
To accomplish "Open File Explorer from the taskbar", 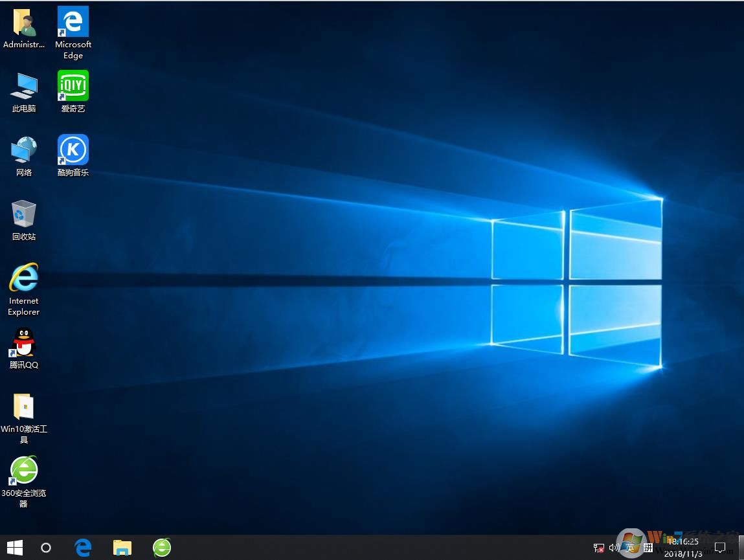I will pos(122,548).
